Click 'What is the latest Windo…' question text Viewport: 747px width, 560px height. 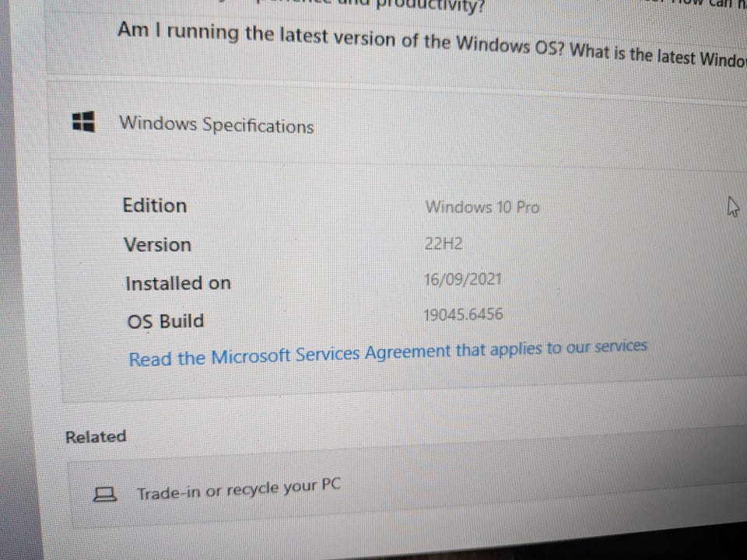658,56
